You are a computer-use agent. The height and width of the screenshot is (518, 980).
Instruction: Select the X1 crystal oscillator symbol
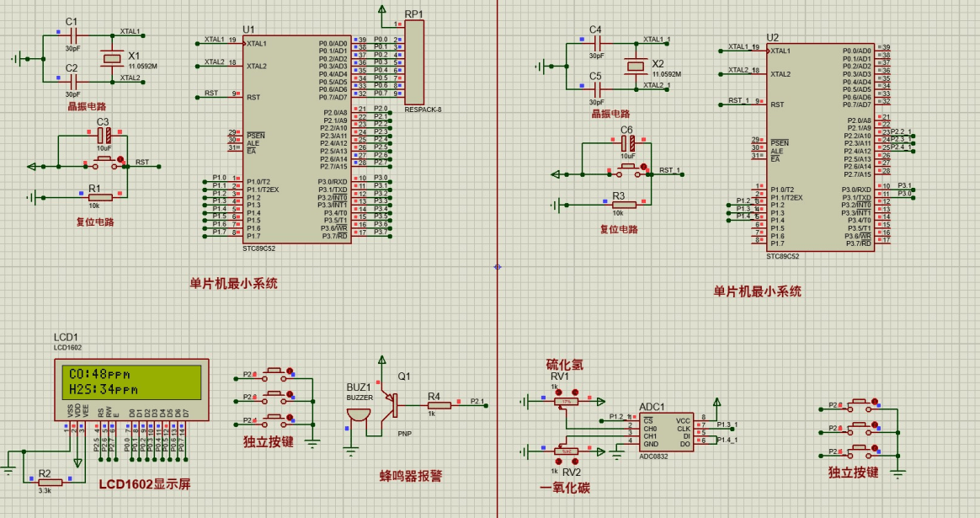coord(112,57)
